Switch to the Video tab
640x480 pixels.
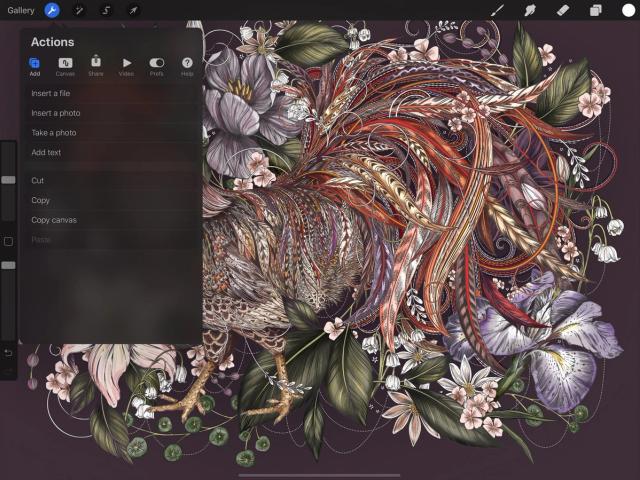(x=127, y=67)
